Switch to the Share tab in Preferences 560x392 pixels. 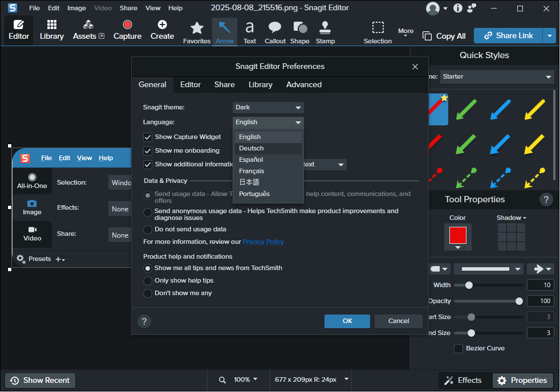click(x=225, y=85)
